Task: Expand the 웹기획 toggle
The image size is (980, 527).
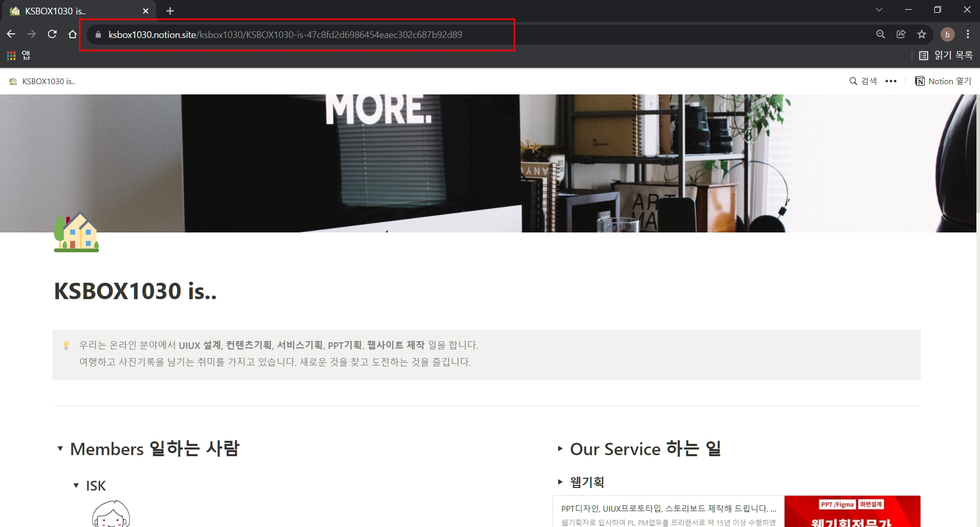Action: (x=560, y=482)
